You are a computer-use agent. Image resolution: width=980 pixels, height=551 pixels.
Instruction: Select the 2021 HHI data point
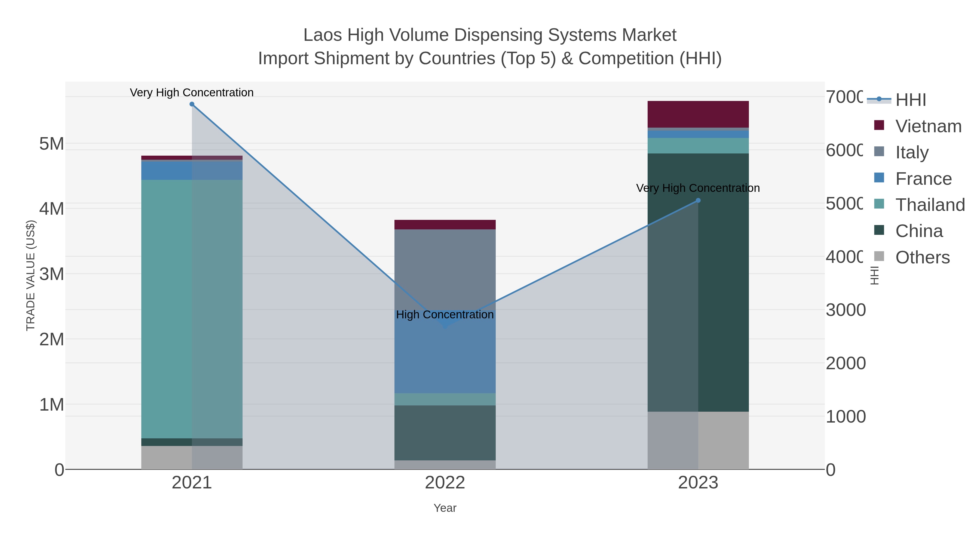(192, 104)
